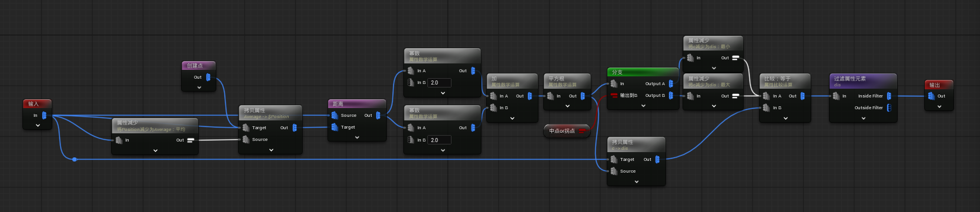Click In pin on 分支 node
Image resolution: width=980 pixels, height=212 pixels.
tap(614, 83)
